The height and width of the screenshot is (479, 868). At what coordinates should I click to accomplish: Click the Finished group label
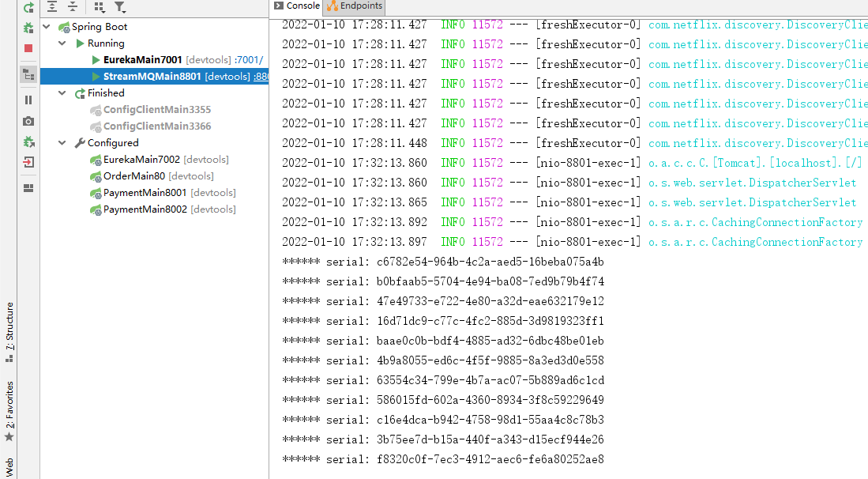pos(106,93)
